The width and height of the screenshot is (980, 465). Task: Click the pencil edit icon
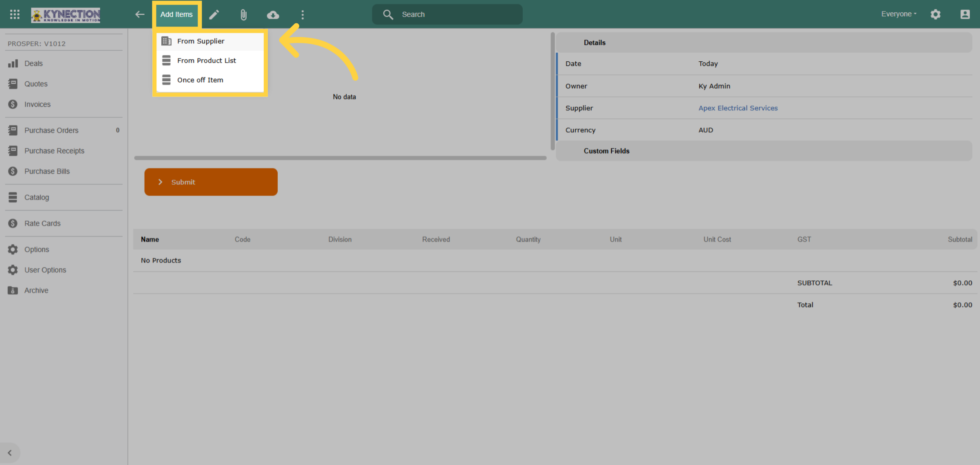[x=214, y=15]
